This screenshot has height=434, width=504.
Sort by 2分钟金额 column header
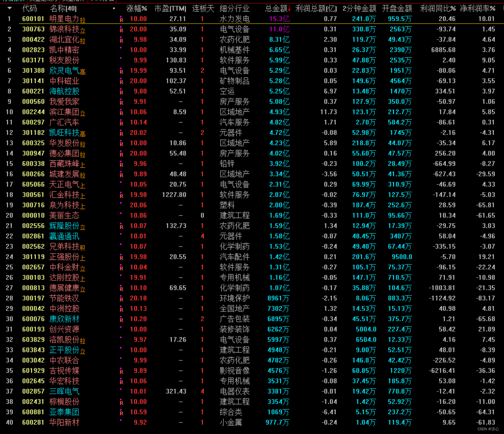pos(359,8)
